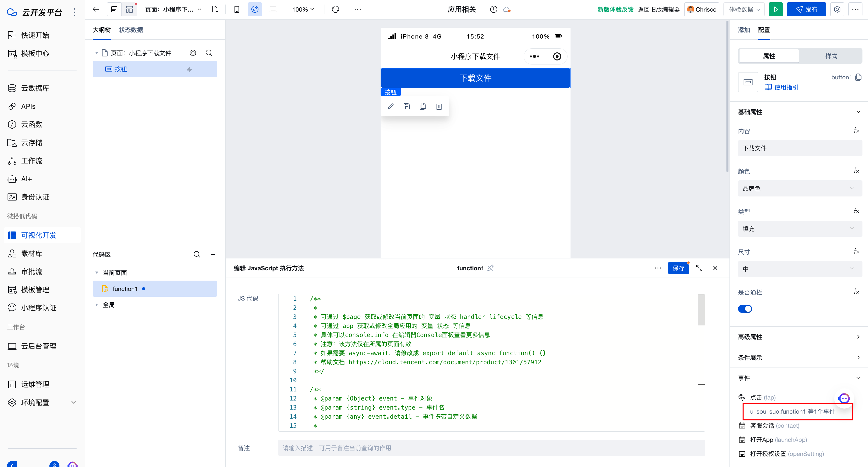Toggle the 是否通栏 switch
The width and height of the screenshot is (868, 467).
745,309
